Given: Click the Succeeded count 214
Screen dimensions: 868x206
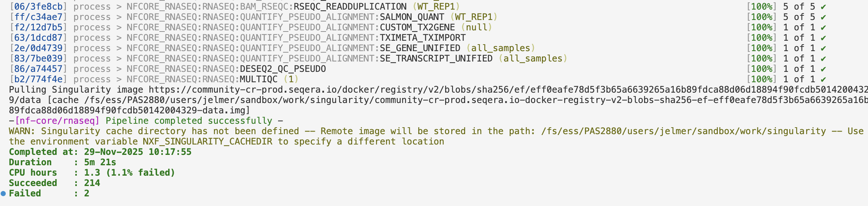Looking at the screenshot, I should coord(92,183).
